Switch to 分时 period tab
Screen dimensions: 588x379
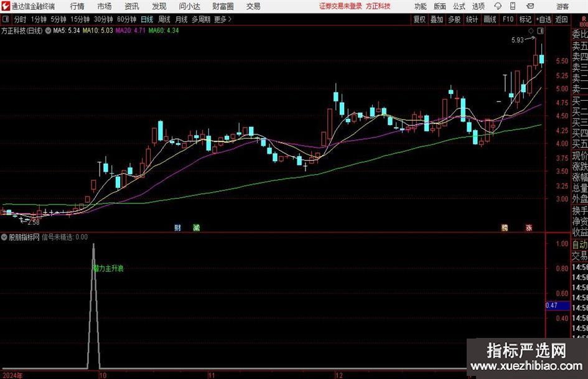(x=21, y=19)
